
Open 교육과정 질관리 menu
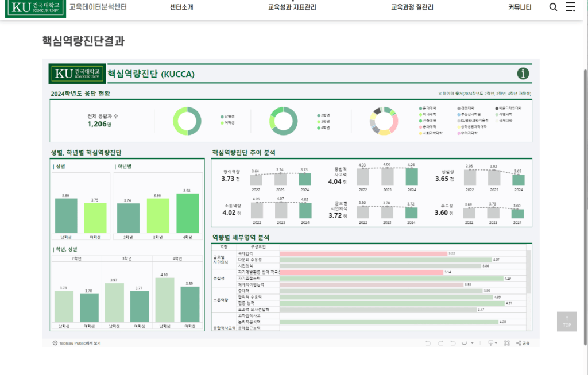[412, 7]
